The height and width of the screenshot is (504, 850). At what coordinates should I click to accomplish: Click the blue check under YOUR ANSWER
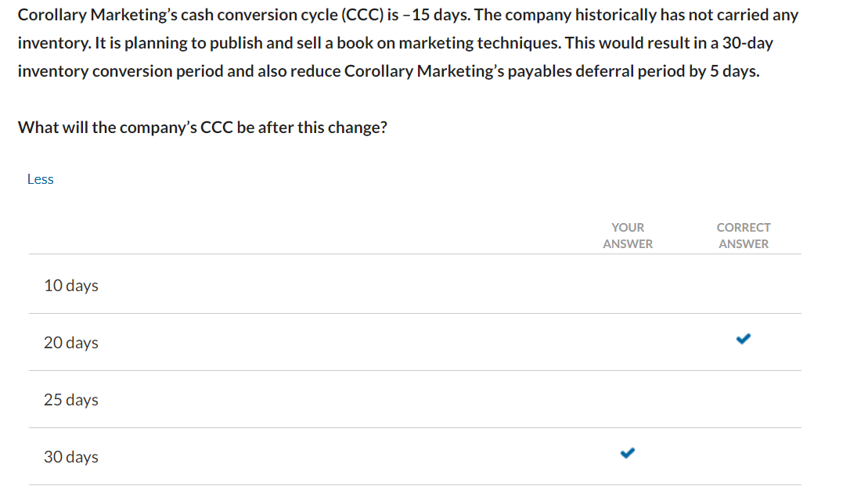(x=627, y=452)
